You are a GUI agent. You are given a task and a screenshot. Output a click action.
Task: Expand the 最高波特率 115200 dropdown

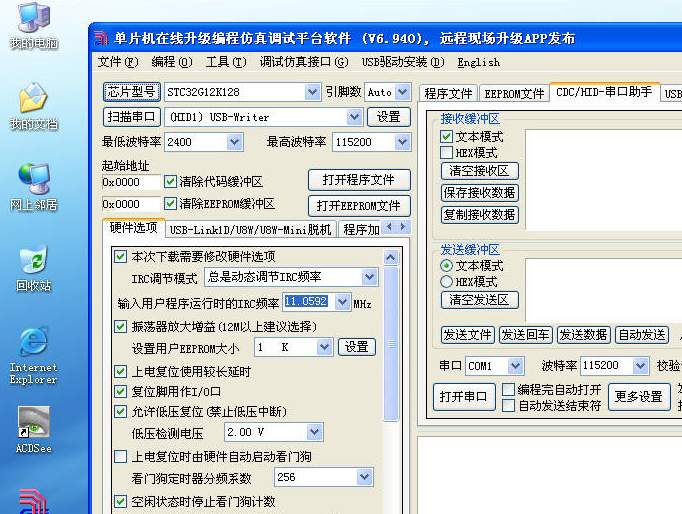pyautogui.click(x=402, y=142)
